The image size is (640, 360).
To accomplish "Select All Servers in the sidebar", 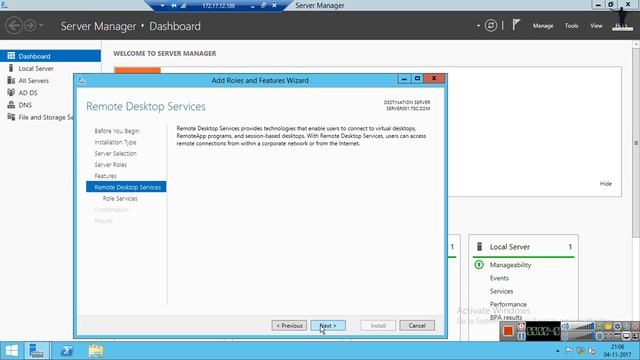I will coord(33,81).
